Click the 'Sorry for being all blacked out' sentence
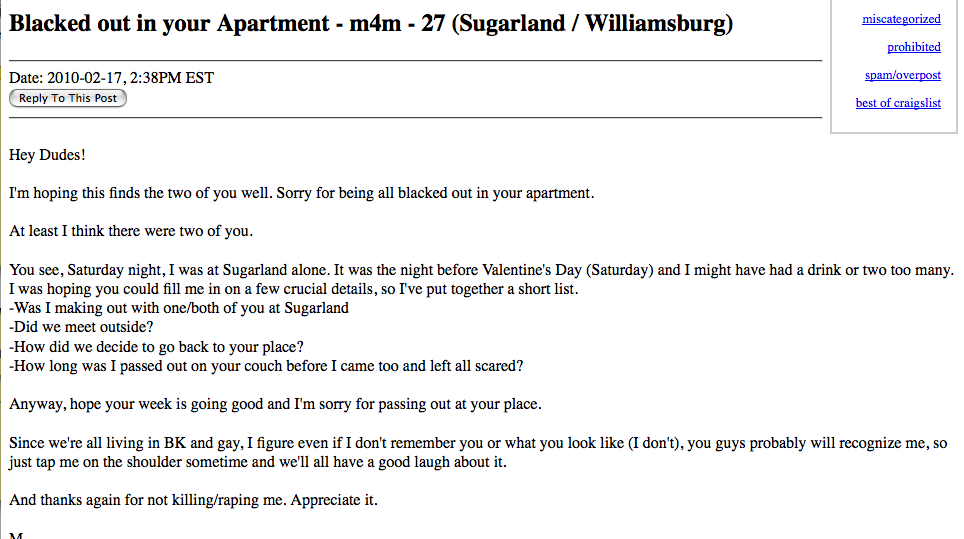This screenshot has width=964, height=539. tap(435, 193)
